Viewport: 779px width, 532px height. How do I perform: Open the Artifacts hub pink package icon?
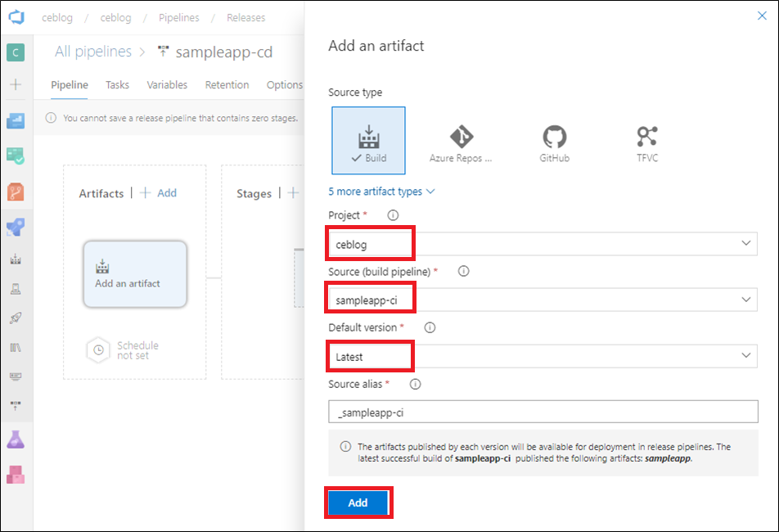coord(16,475)
